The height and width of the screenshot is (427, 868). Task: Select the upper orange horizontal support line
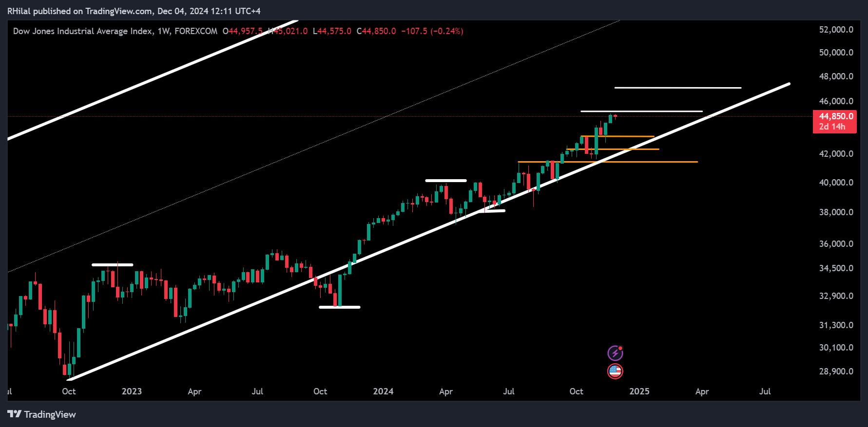click(617, 136)
